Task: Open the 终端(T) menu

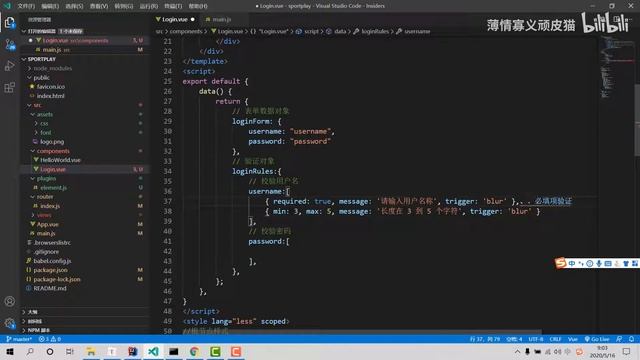Action: coord(173,6)
